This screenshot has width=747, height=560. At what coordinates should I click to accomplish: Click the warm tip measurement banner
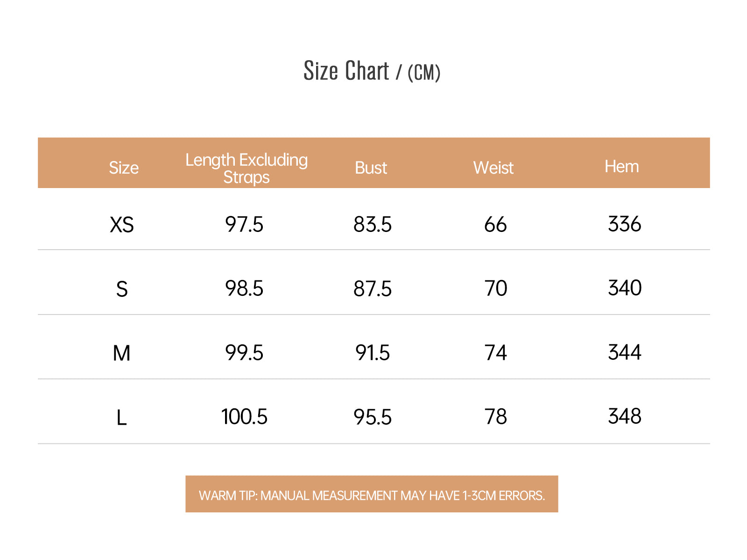coord(372,494)
